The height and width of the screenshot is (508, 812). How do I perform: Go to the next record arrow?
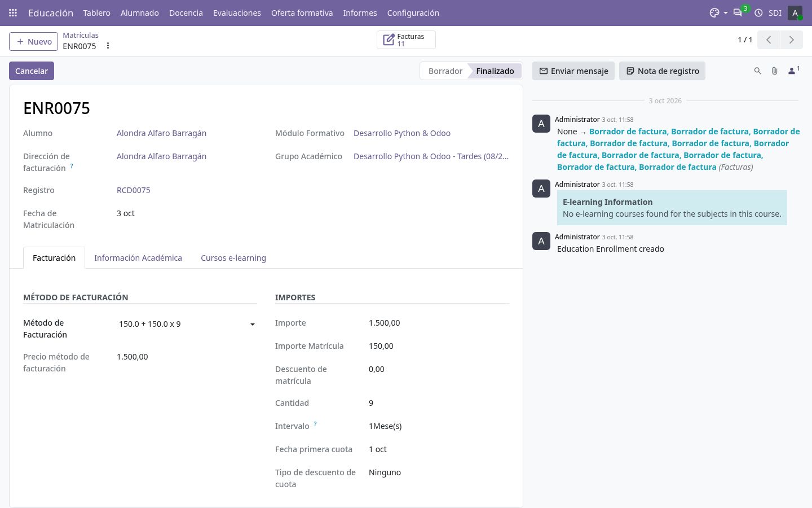[x=791, y=40]
